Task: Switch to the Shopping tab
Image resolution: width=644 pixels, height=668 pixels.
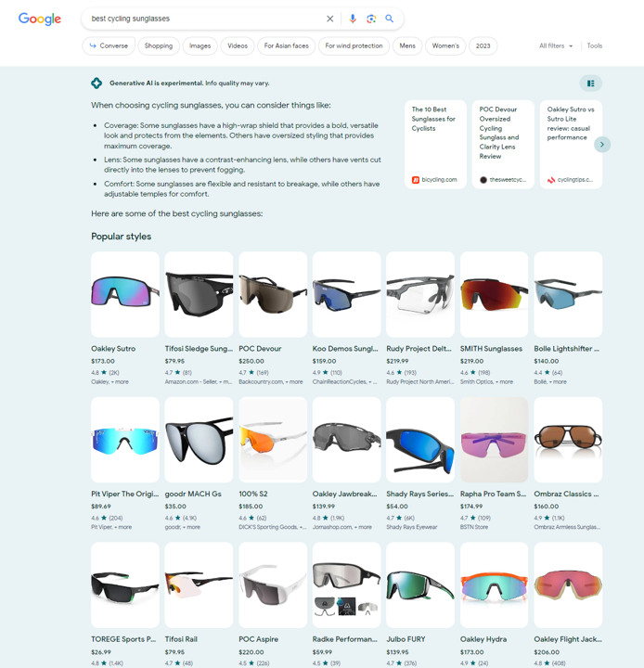Action: tap(159, 46)
